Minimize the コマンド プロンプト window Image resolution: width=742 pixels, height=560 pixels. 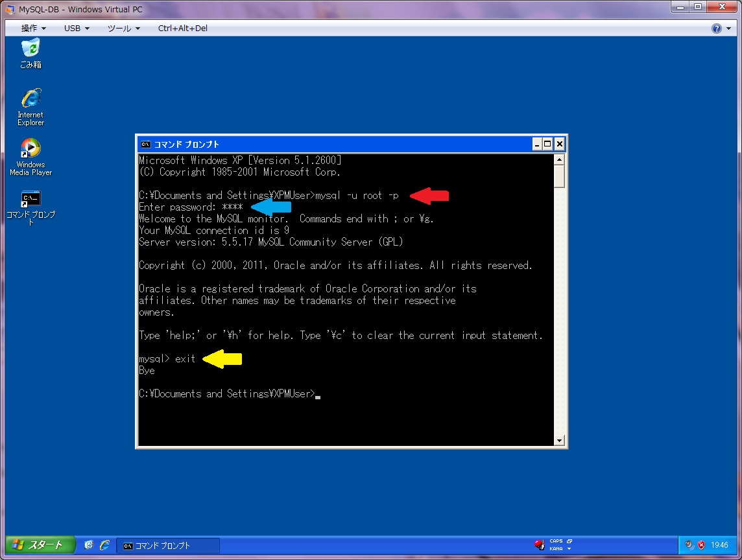pyautogui.click(x=536, y=145)
